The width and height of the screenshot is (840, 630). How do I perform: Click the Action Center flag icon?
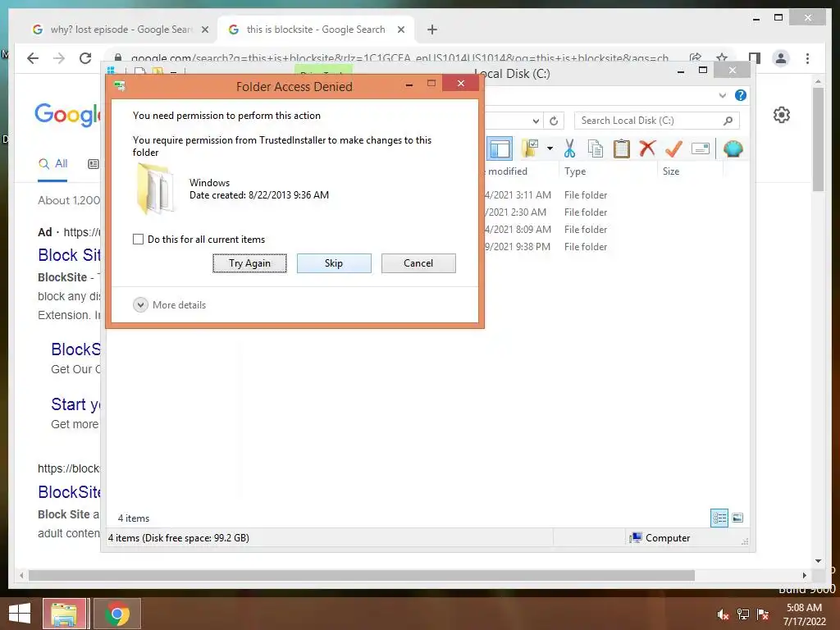764,614
